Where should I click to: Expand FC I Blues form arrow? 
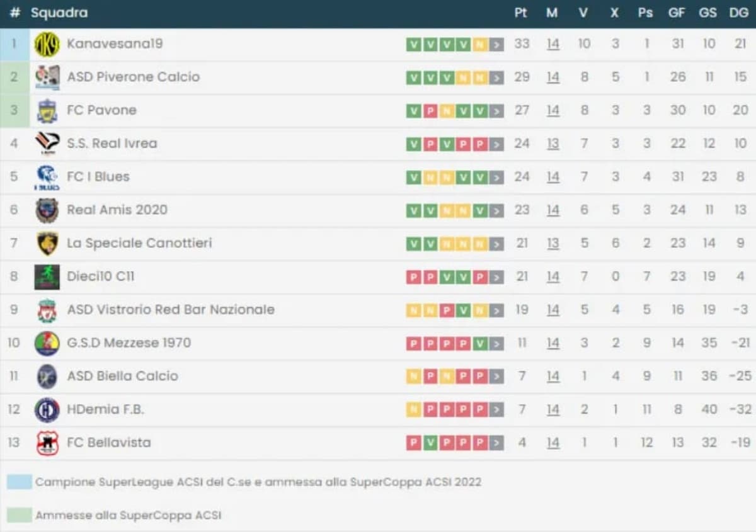coord(497,178)
